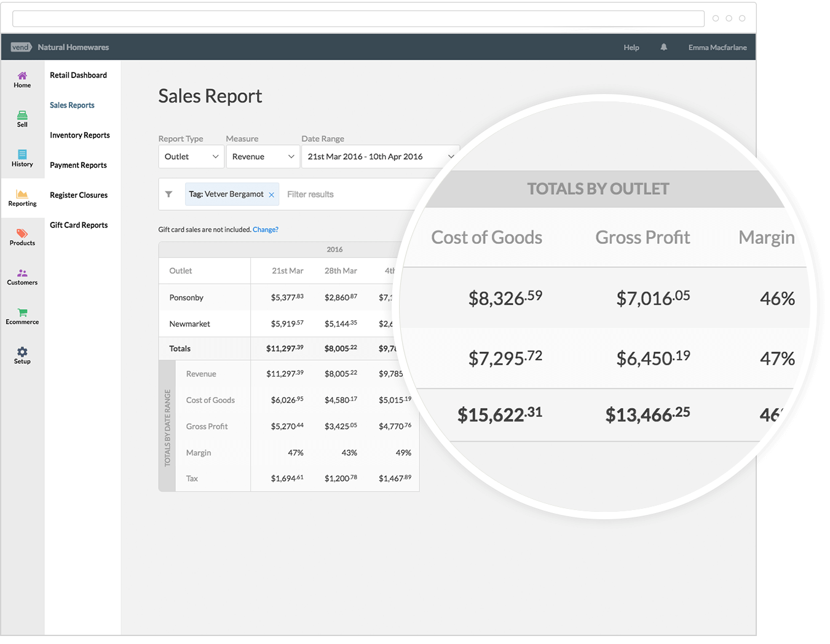Open the History section
The height and width of the screenshot is (644, 830).
coord(22,159)
